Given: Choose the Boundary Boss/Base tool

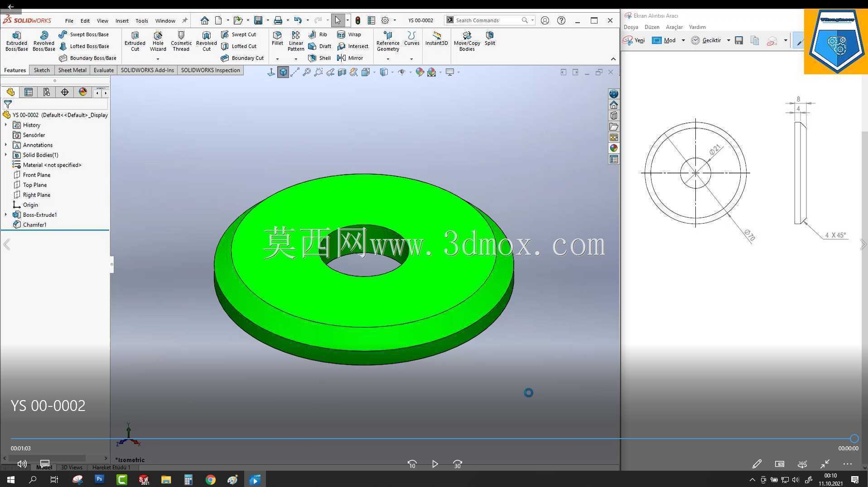Looking at the screenshot, I should pos(87,58).
